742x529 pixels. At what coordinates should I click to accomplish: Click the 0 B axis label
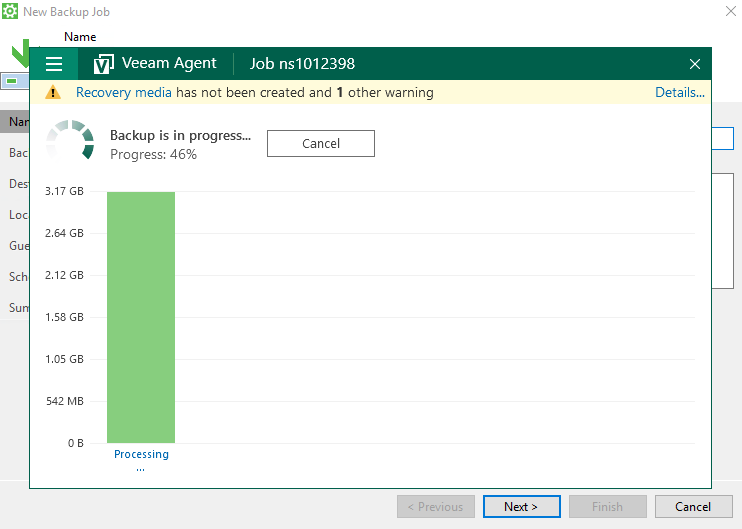(76, 443)
